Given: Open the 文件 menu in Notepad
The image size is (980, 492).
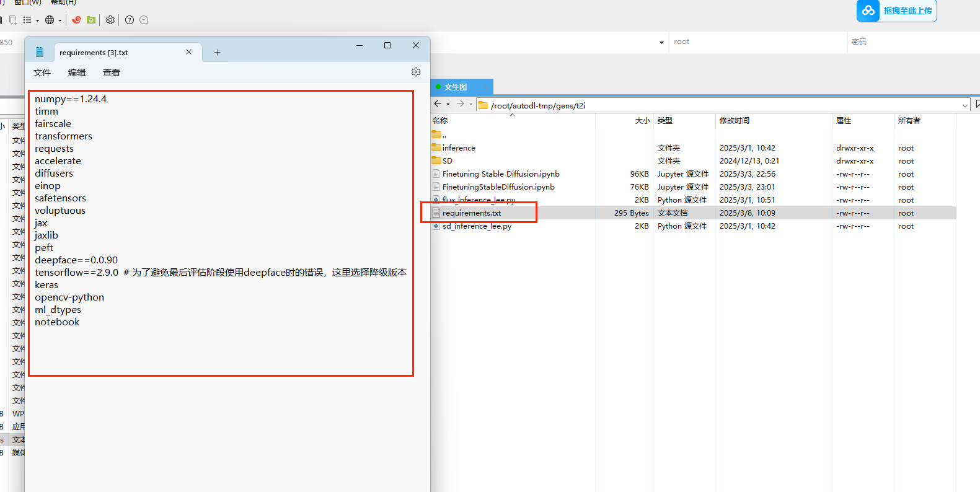Looking at the screenshot, I should pos(42,72).
